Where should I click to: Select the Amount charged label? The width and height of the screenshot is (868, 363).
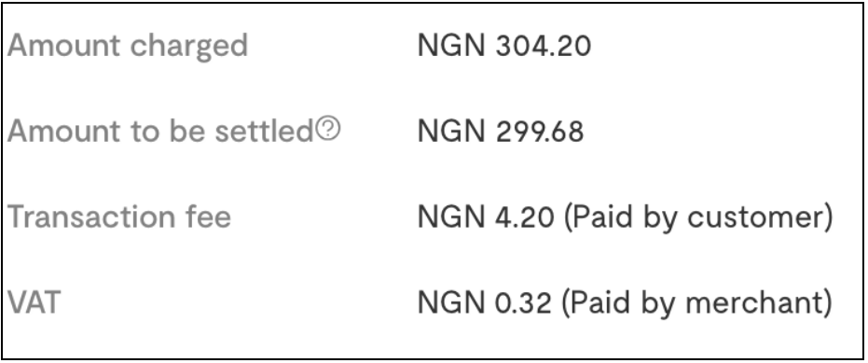[x=128, y=47]
